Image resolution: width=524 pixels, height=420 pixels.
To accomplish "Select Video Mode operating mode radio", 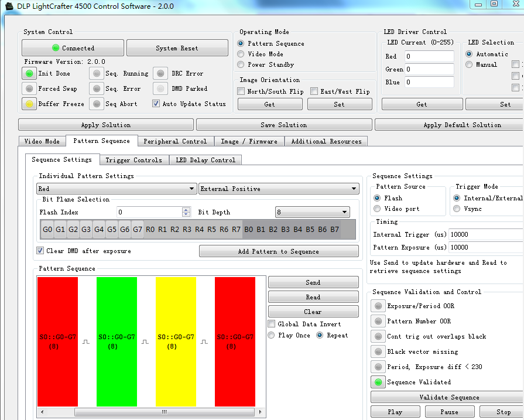I will click(x=241, y=54).
